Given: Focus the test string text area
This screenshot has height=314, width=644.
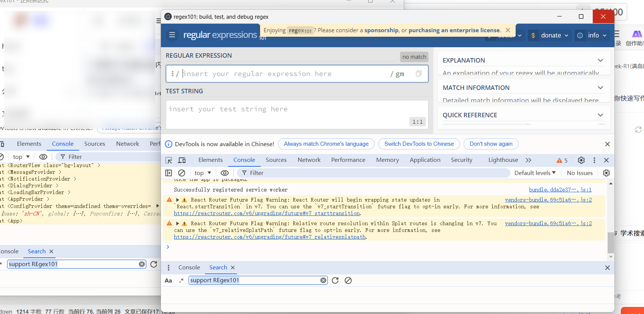Looking at the screenshot, I should click(x=297, y=114).
